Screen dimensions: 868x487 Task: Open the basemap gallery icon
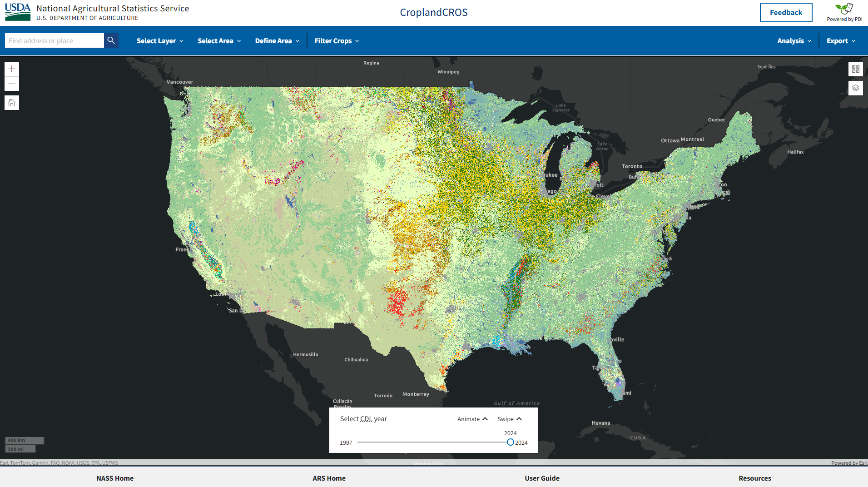pyautogui.click(x=856, y=69)
